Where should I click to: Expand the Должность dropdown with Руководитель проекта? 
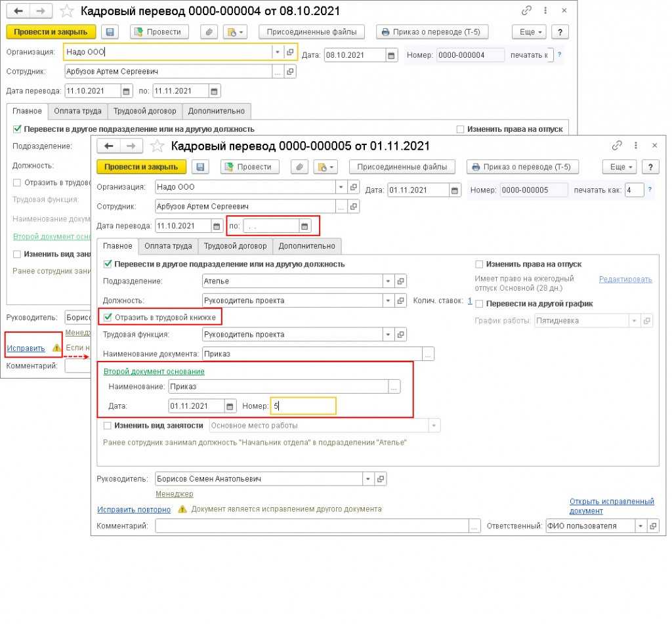pos(388,301)
